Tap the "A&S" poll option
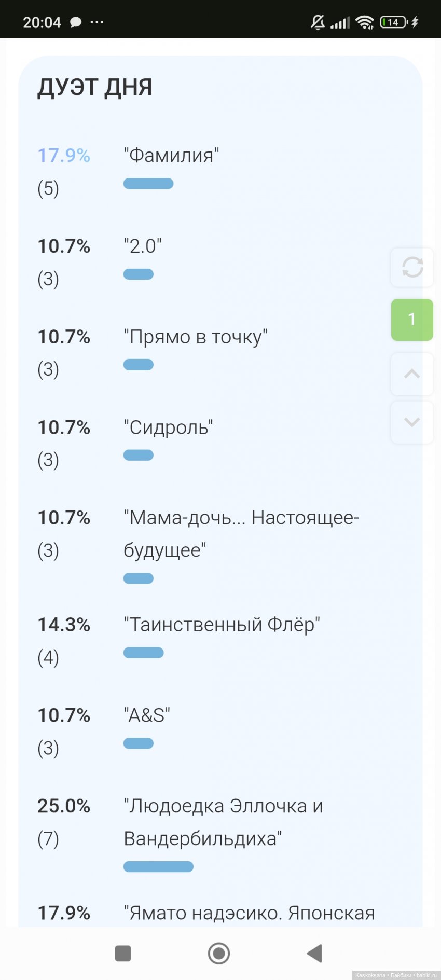This screenshot has height=980, width=441. (147, 715)
